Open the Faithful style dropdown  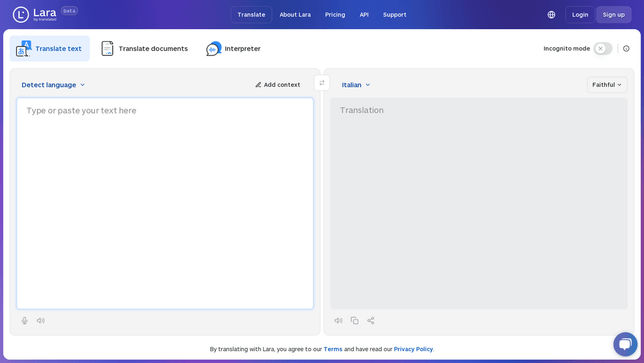pos(607,85)
